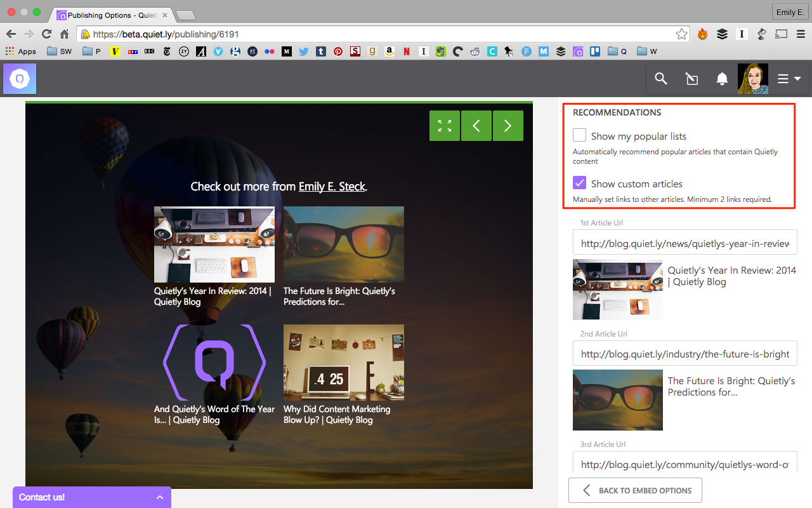Click sidebar sunglasses thumbnail for 2nd article
Viewport: 812px width, 508px height.
click(x=618, y=400)
